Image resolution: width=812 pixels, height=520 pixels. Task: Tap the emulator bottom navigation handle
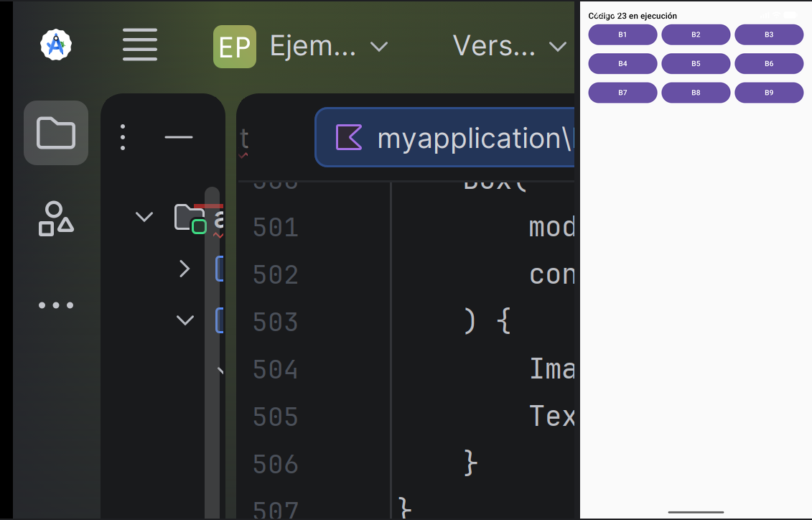(696, 512)
